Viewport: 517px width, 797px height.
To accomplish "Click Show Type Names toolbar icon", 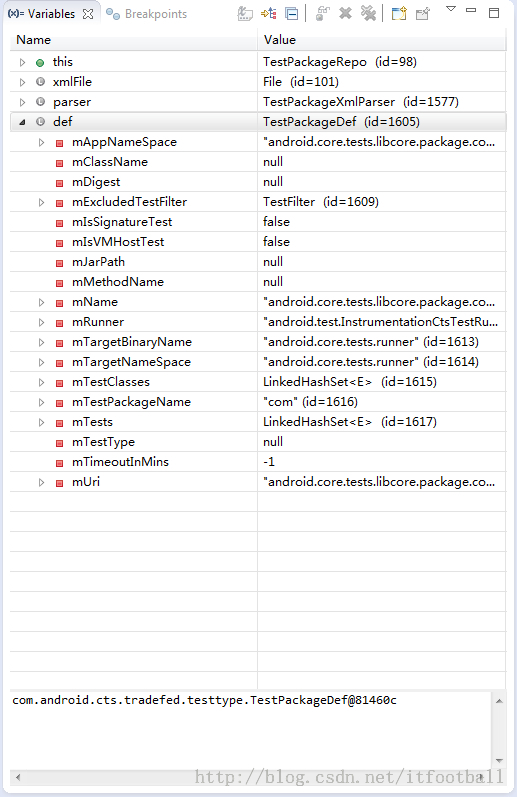I will (x=245, y=13).
